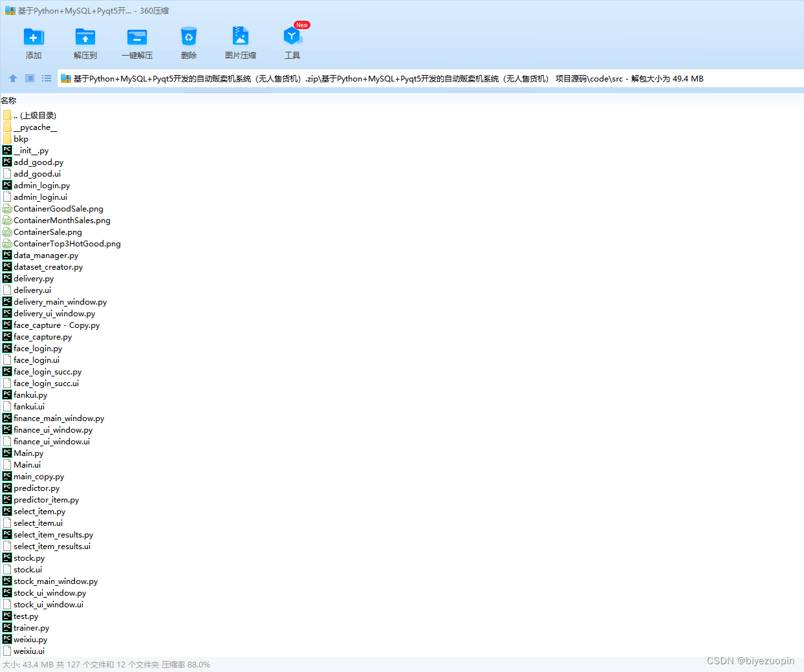Sort by the 名称 column header
804x672 pixels.
[8, 100]
